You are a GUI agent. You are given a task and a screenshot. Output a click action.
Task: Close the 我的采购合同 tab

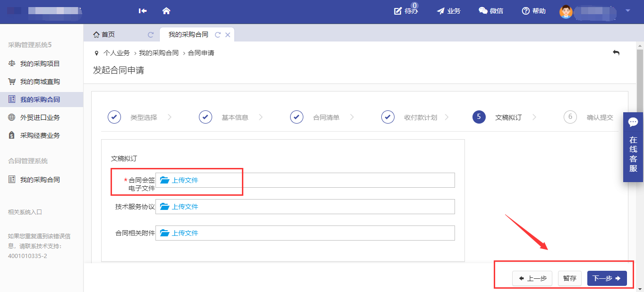(228, 34)
